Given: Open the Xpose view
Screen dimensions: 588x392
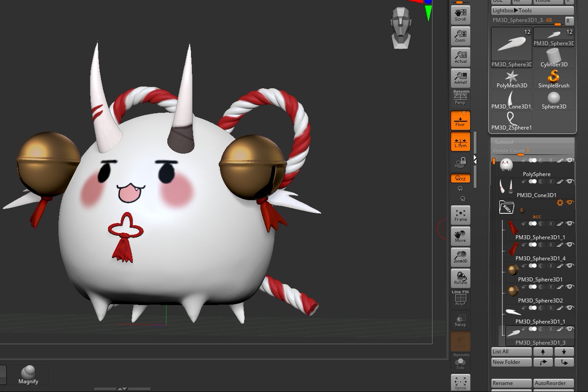Looking at the screenshot, I should coord(461,383).
